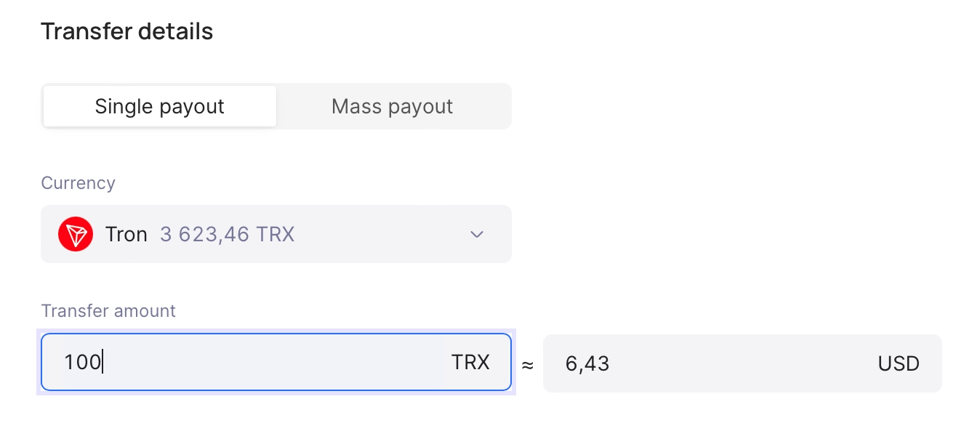Click the USD unit label

[899, 363]
